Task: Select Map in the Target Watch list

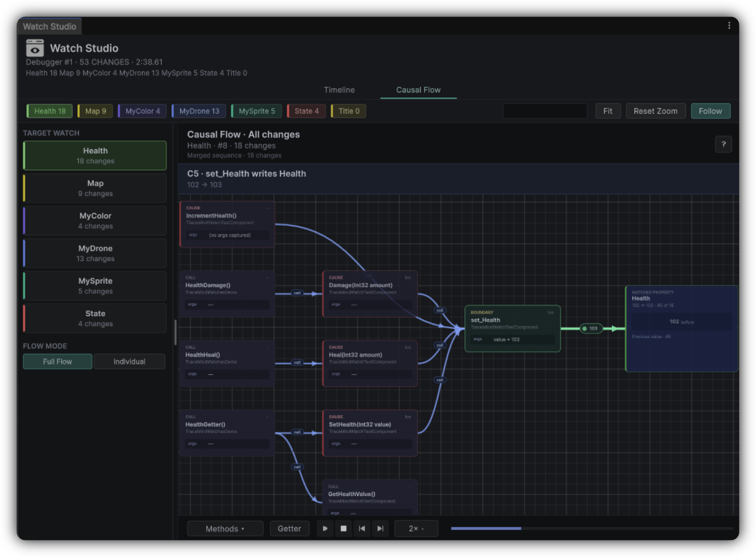Action: pos(95,188)
